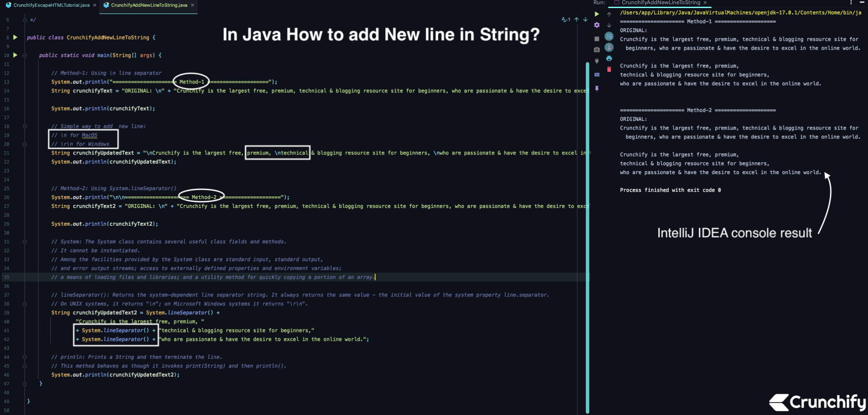
Task: Open run configuration settings gear
Action: point(597,25)
